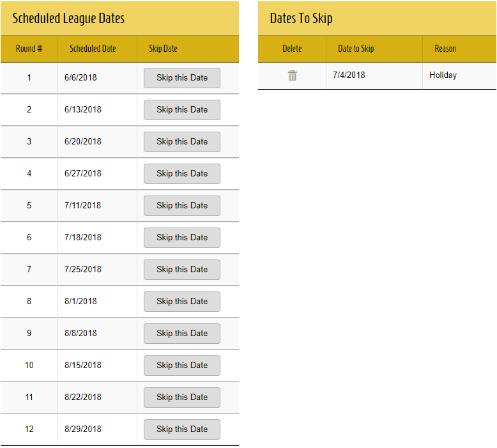The width and height of the screenshot is (497, 448).
Task: Skip the 6/6/2018 scheduled date
Action: pos(182,78)
